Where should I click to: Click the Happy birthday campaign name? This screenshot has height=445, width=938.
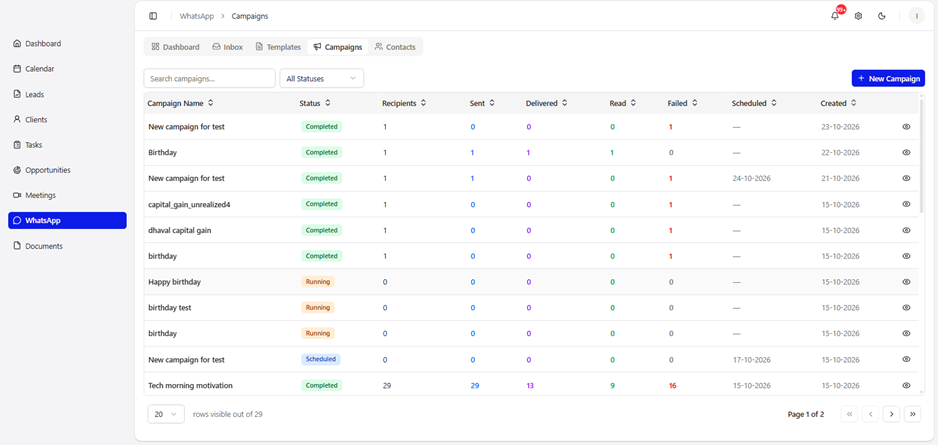pos(174,282)
